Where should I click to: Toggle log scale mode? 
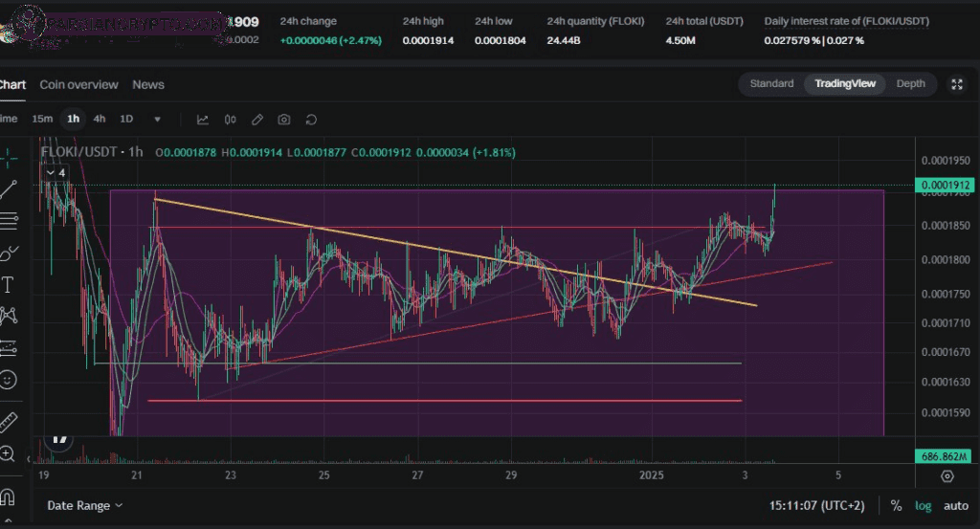(x=924, y=506)
